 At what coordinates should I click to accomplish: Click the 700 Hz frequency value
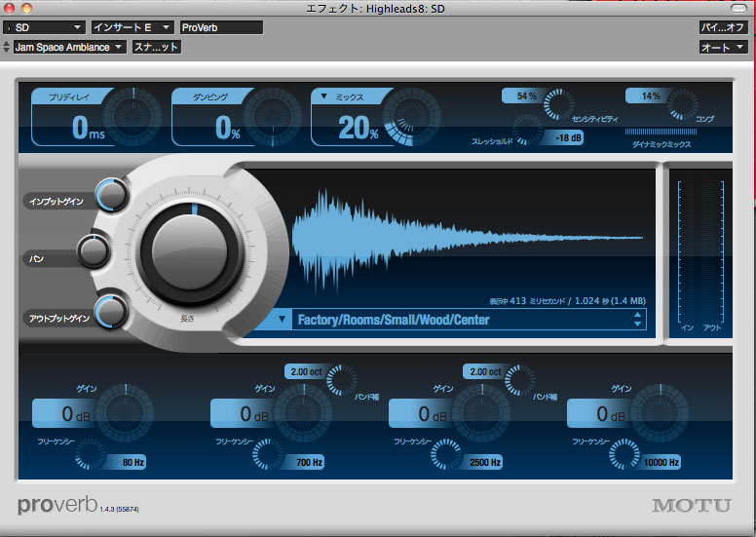pos(305,462)
